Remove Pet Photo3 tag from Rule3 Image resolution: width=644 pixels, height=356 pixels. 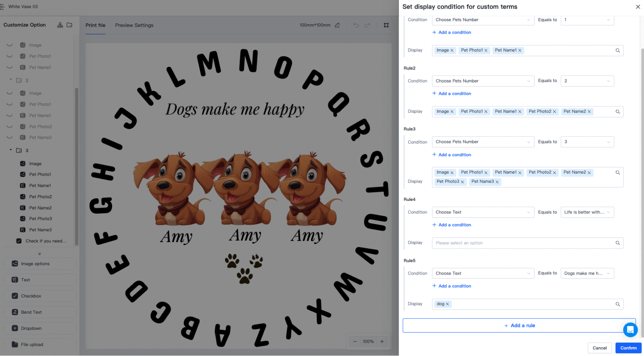coord(462,182)
